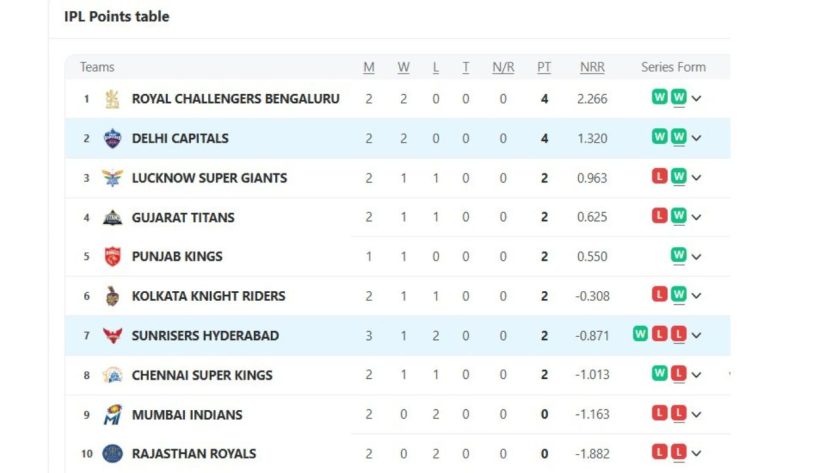
Task: Click the Punjab Kings team logo
Action: [x=113, y=257]
